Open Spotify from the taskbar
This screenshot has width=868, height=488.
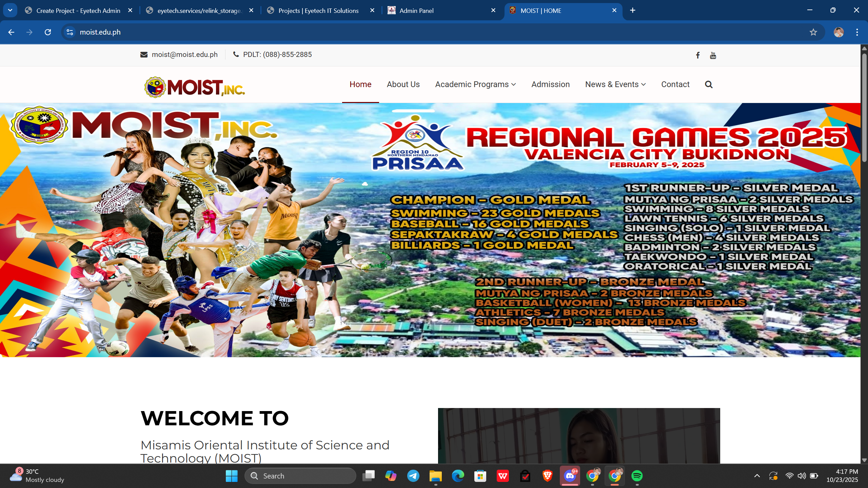click(637, 476)
